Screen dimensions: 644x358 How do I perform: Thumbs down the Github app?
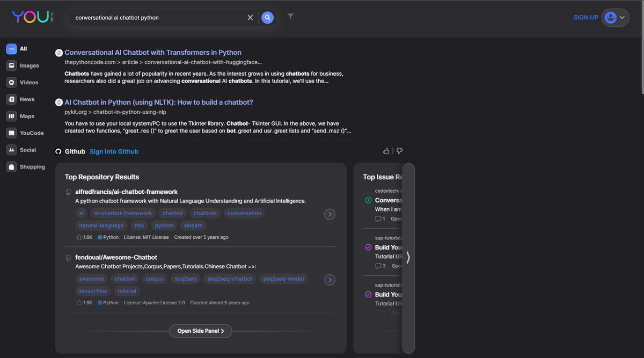399,151
